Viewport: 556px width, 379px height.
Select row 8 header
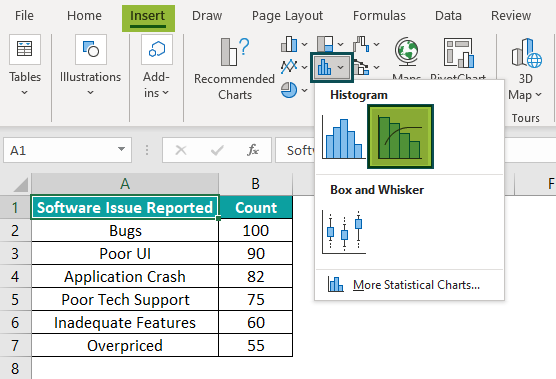pos(15,368)
